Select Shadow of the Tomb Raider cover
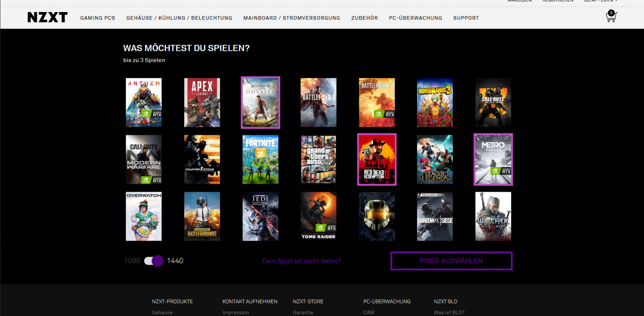This screenshot has height=316, width=644. [x=318, y=216]
